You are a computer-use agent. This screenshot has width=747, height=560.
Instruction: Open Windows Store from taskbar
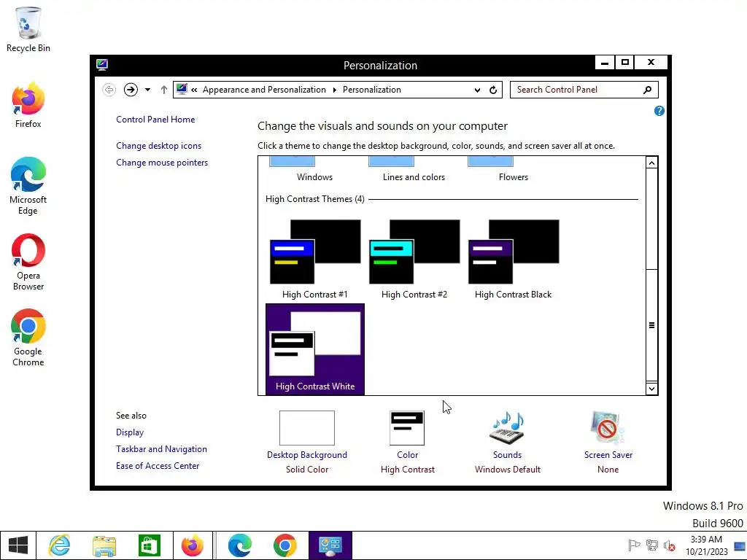(149, 545)
